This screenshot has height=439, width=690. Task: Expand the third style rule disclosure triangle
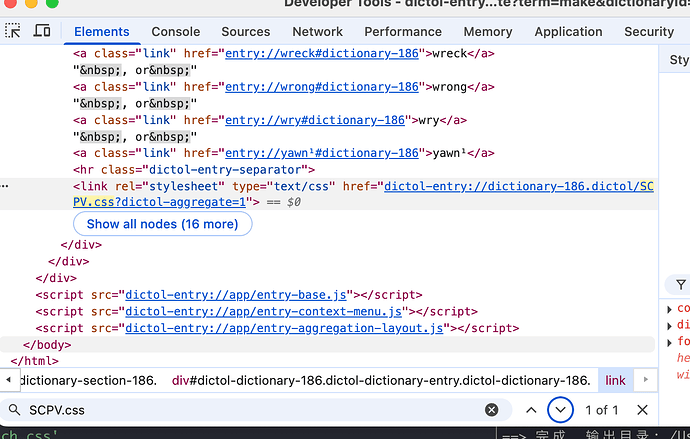coord(670,342)
